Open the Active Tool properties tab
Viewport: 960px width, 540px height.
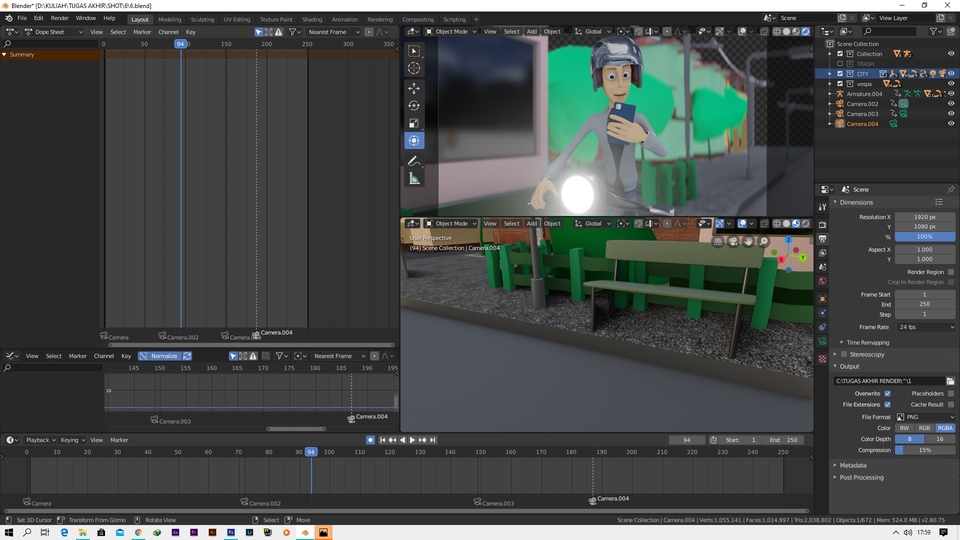pyautogui.click(x=822, y=207)
